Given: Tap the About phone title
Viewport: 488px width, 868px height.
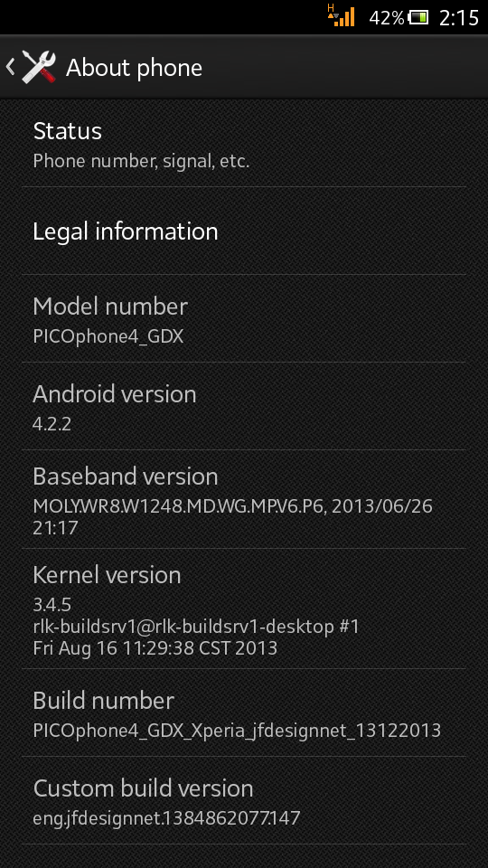Looking at the screenshot, I should 134,68.
